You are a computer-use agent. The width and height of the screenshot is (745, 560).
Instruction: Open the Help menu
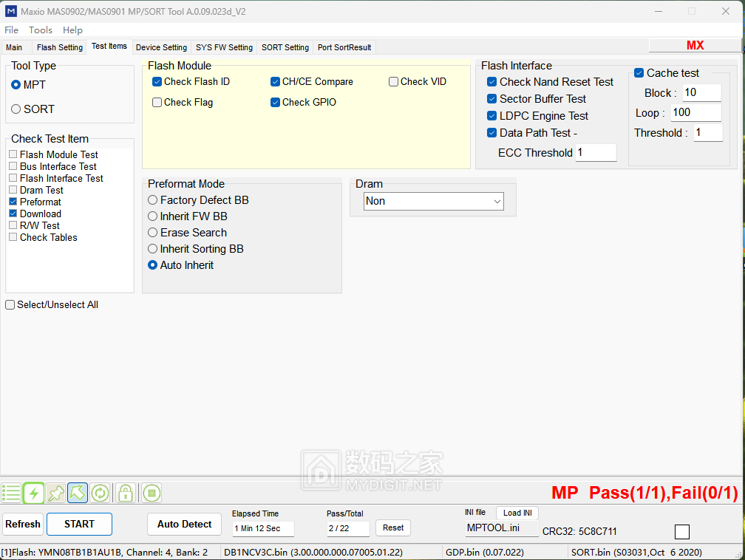coord(72,30)
